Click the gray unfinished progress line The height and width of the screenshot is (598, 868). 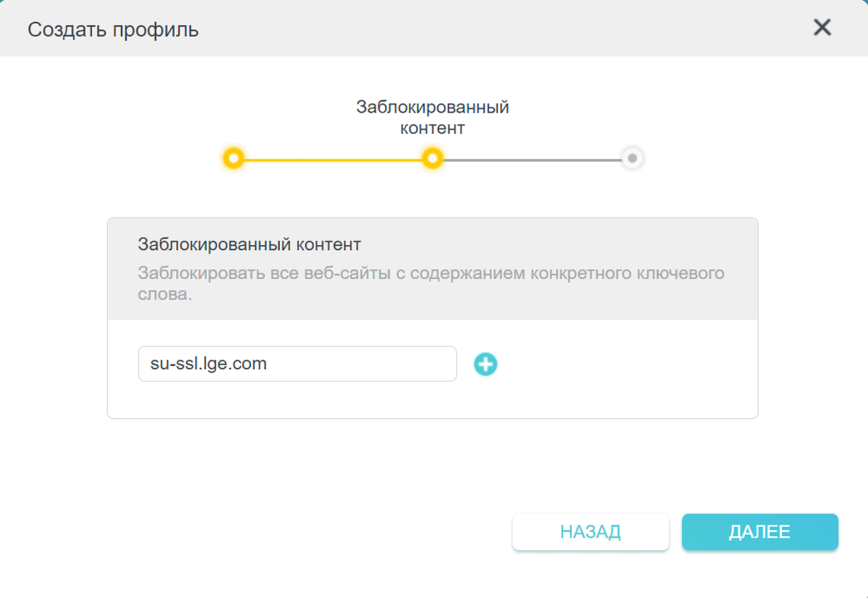[533, 160]
